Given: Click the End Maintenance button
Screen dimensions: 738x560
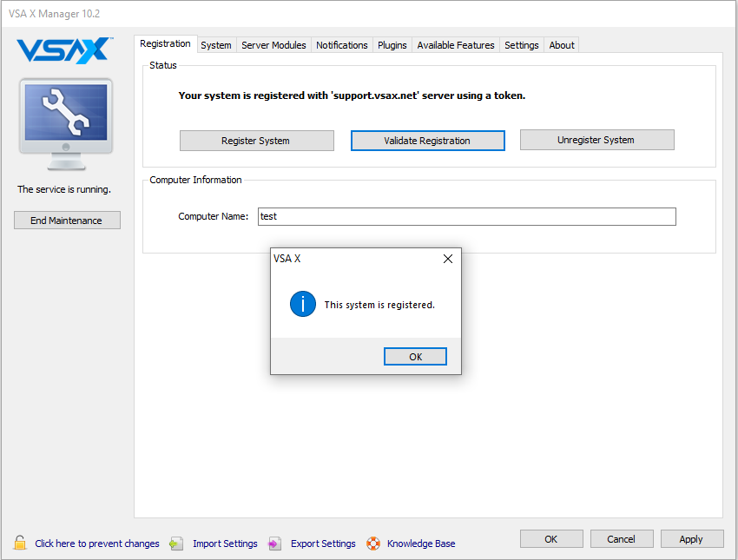Looking at the screenshot, I should click(x=67, y=221).
